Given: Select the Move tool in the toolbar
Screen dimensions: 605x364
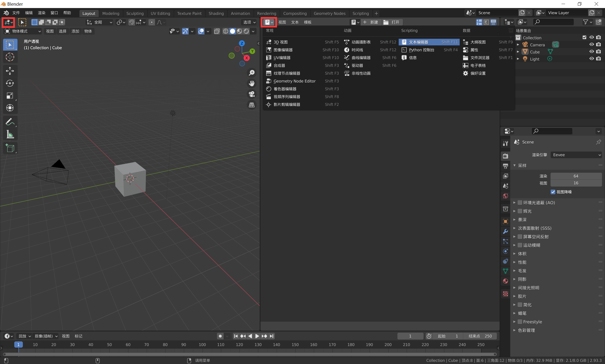Looking at the screenshot, I should click(x=10, y=71).
